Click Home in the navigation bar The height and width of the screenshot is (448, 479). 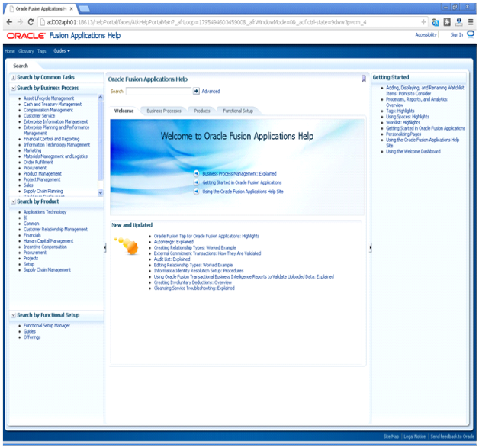point(10,51)
